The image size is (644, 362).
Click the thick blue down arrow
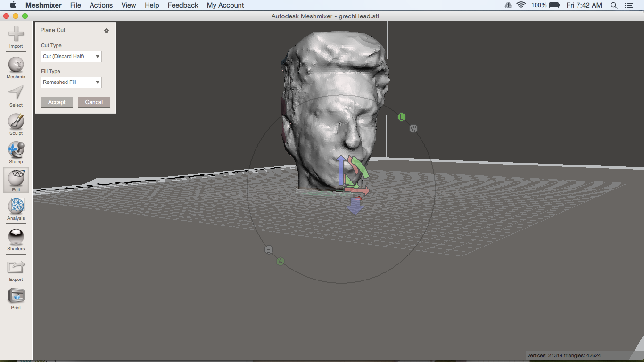355,206
